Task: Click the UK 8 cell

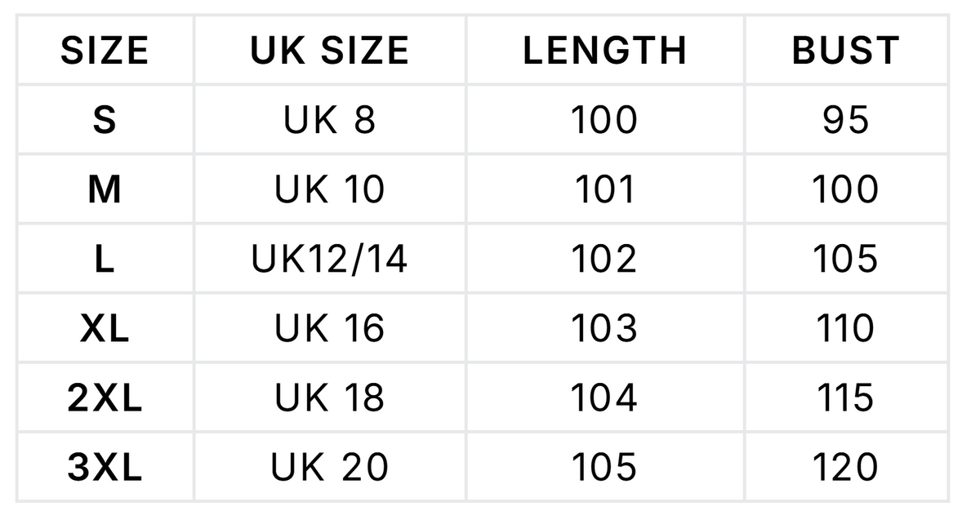Action: [330, 120]
